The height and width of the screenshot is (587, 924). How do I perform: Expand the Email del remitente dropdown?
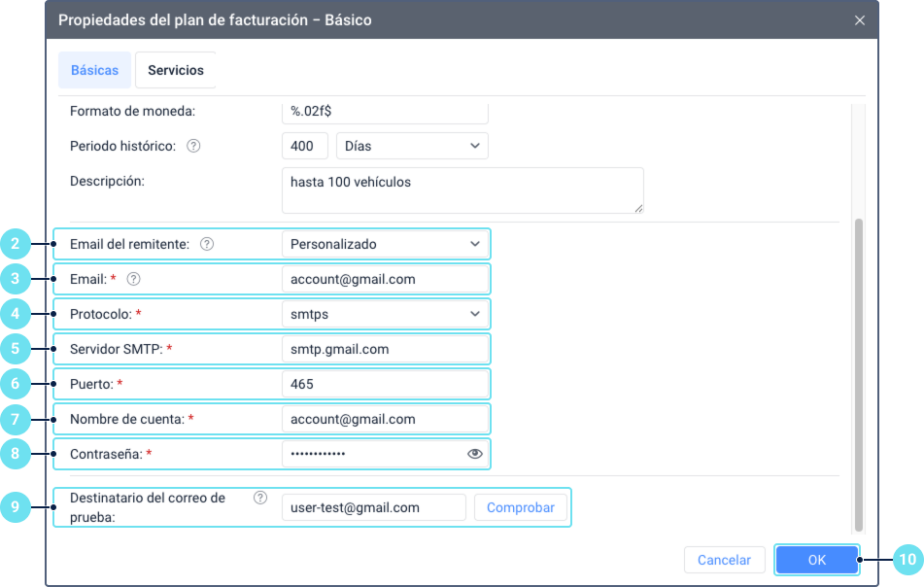point(385,244)
